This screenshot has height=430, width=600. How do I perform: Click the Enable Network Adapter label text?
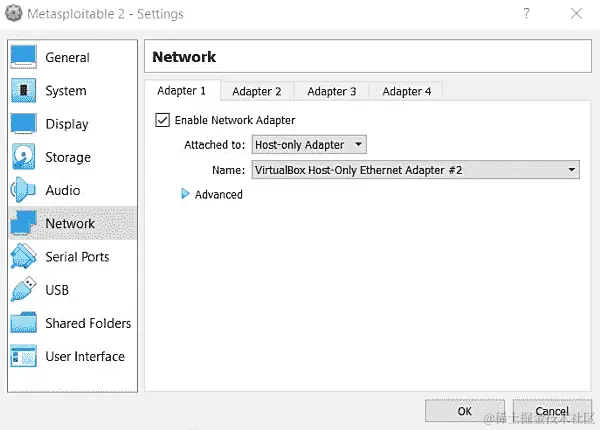[x=235, y=120]
